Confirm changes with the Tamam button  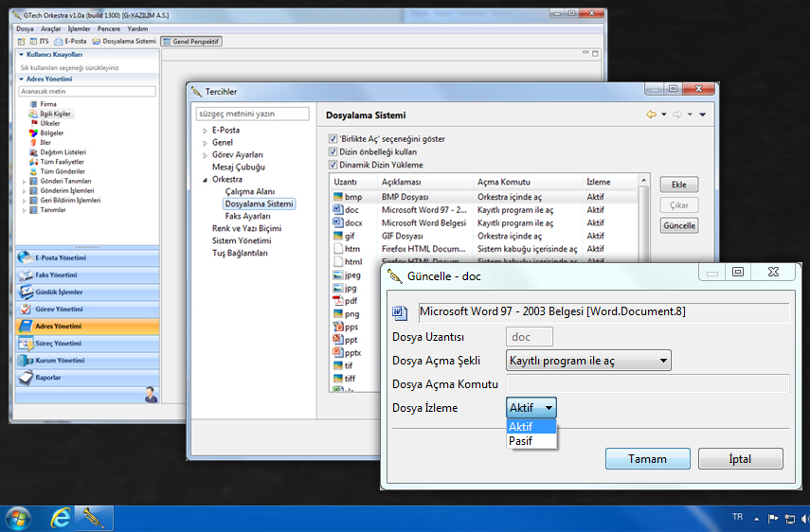click(647, 459)
